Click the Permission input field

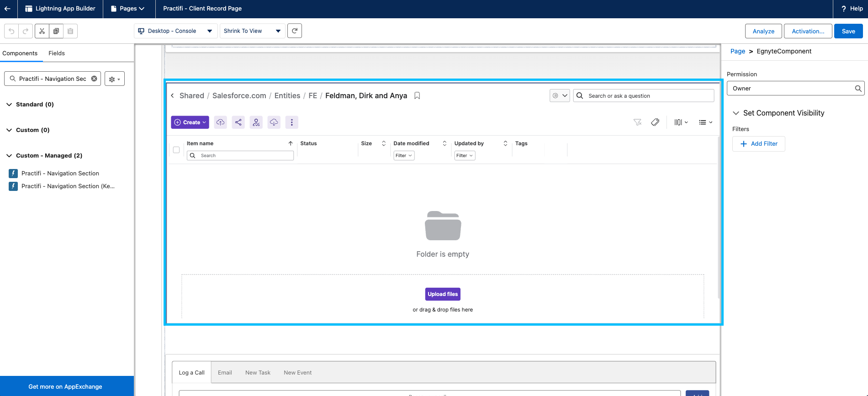795,89
